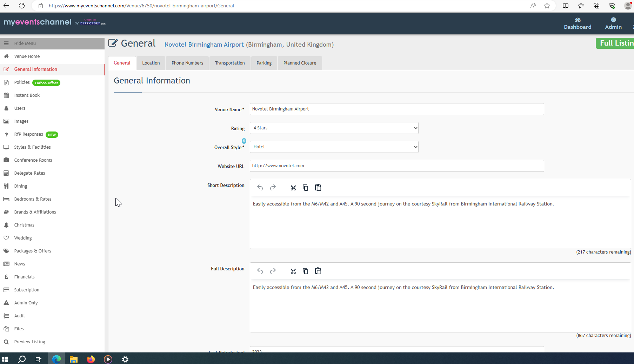Viewport: 634px width, 364px height.
Task: Open the Windows Start menu
Action: [x=5, y=359]
